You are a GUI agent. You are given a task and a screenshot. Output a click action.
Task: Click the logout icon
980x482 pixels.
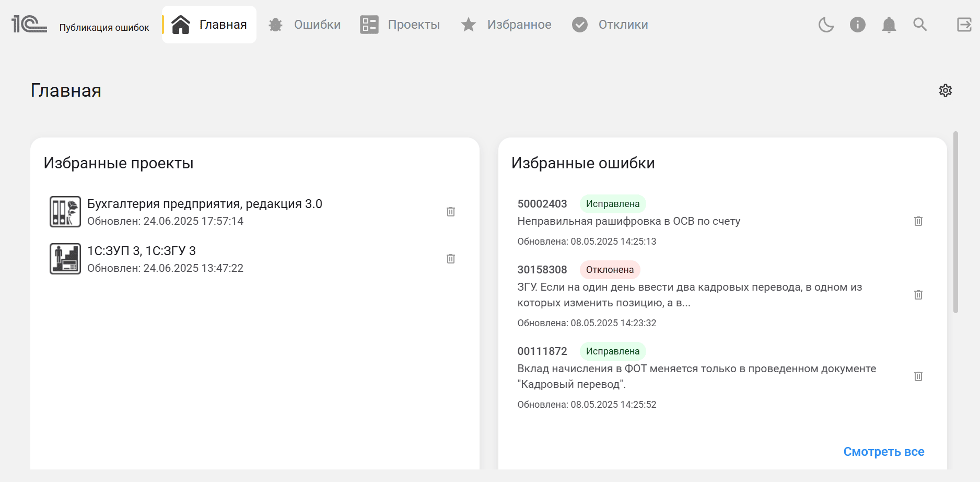click(x=964, y=25)
